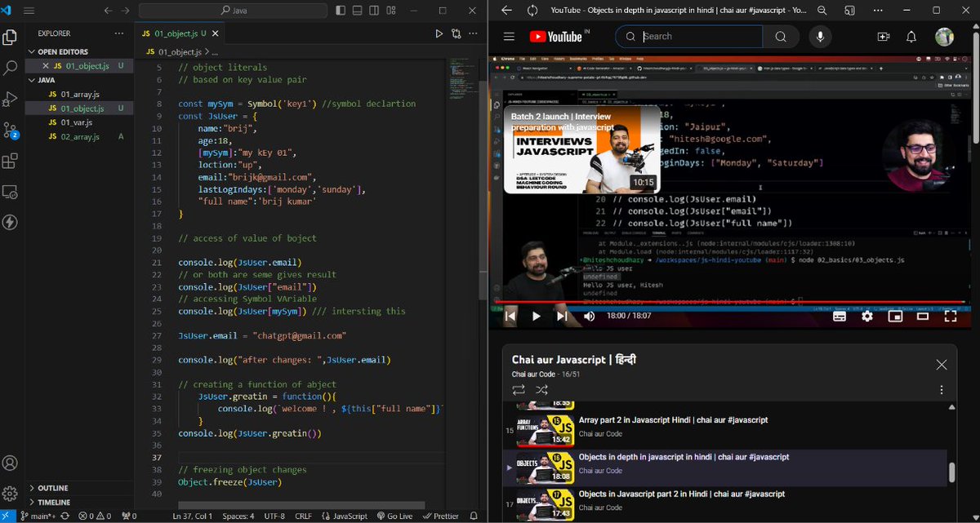Refresh the YouTube app window
Viewport: 980px width, 523px height.
click(x=532, y=11)
